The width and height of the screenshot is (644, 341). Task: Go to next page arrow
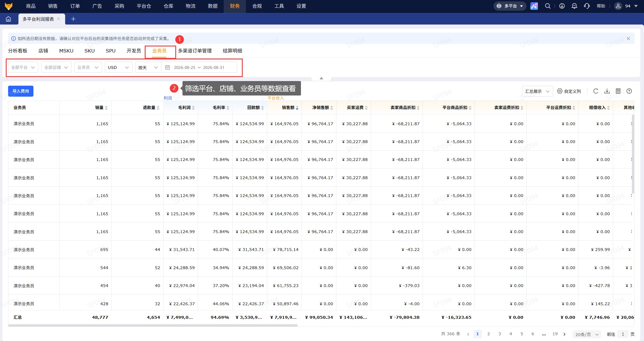[x=564, y=334]
